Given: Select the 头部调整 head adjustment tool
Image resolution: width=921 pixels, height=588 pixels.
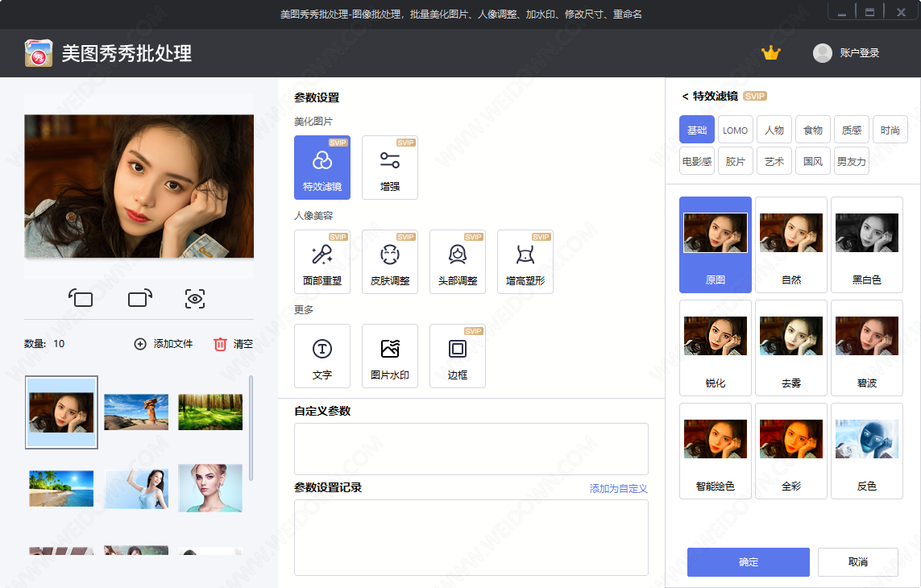Looking at the screenshot, I should click(x=458, y=262).
